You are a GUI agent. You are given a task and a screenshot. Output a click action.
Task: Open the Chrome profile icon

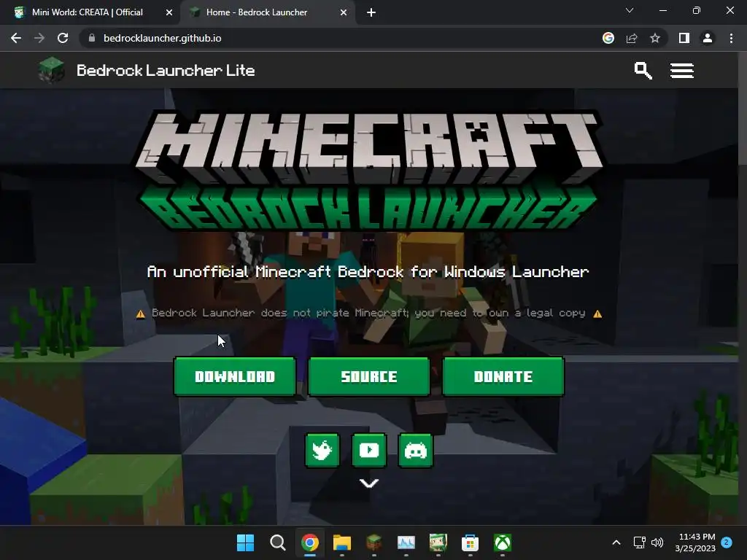point(708,38)
